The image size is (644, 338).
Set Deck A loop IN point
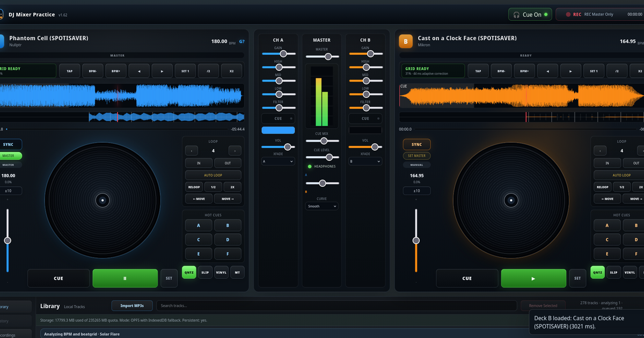point(199,163)
